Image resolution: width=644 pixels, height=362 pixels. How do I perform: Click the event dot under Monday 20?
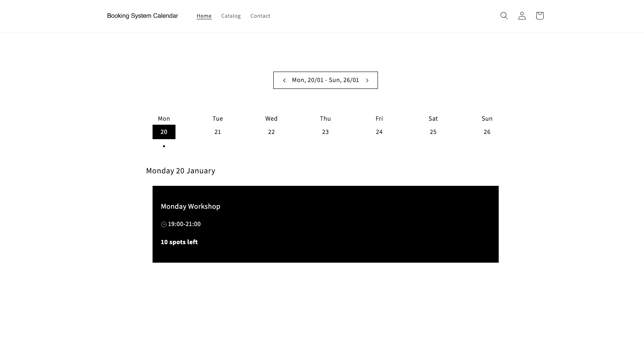tap(164, 146)
